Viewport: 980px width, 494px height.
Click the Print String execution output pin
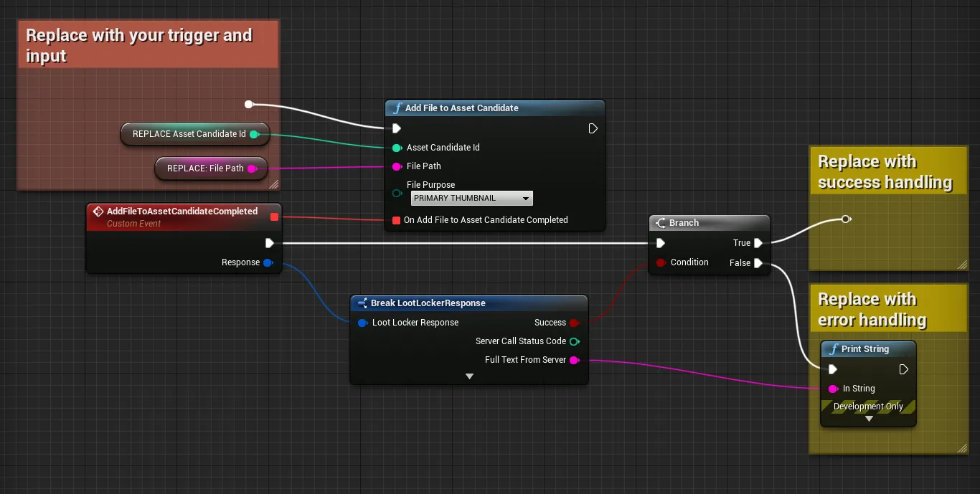tap(903, 369)
